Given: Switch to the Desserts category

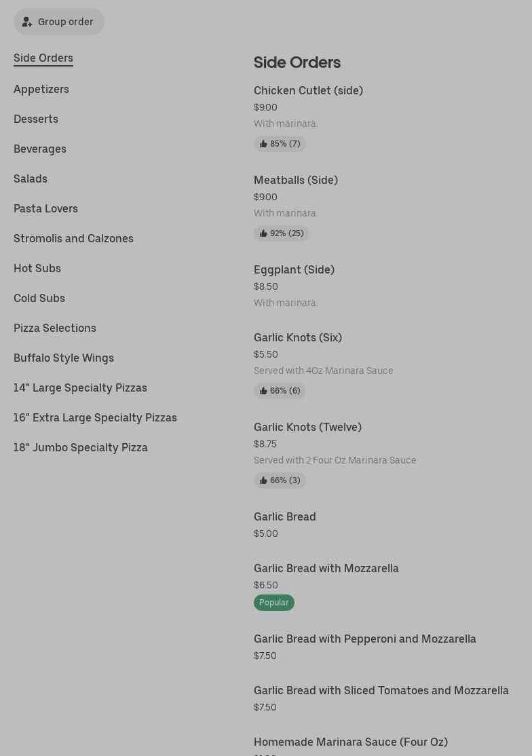Looking at the screenshot, I should pyautogui.click(x=36, y=119).
